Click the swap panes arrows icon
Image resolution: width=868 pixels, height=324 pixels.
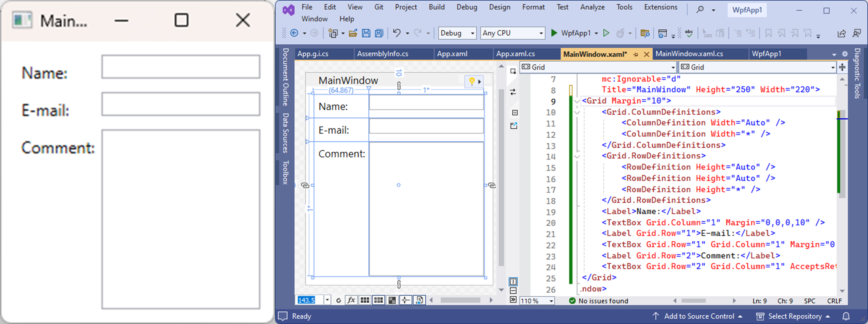pos(513,92)
